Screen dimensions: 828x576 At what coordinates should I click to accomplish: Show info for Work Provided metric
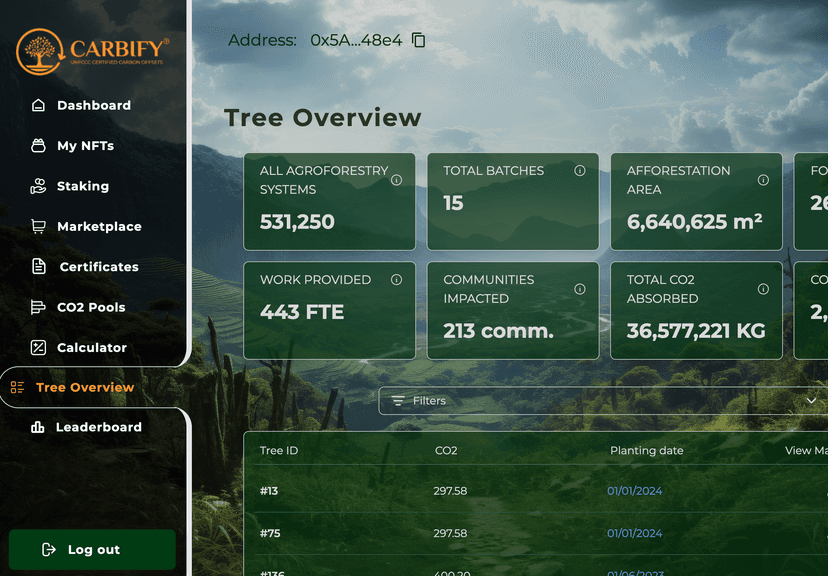[396, 280]
